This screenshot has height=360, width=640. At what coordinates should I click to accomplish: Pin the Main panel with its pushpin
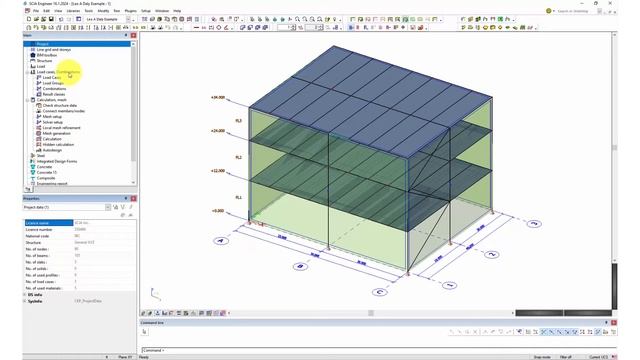(x=126, y=36)
